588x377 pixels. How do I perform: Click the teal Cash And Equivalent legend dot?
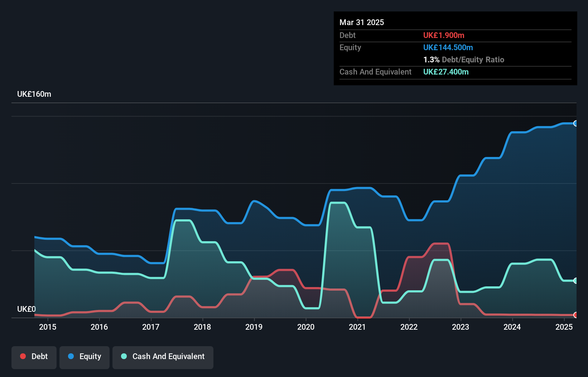(x=124, y=356)
